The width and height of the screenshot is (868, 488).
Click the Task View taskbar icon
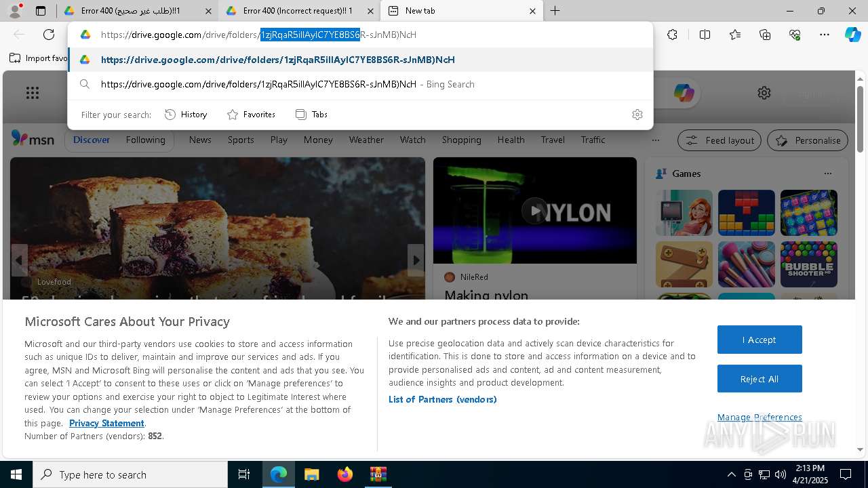[x=244, y=474]
